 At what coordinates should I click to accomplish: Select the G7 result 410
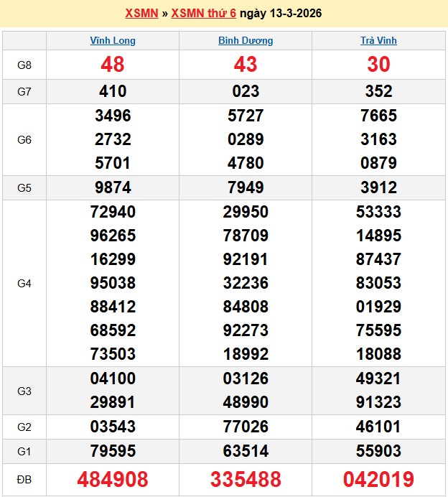click(113, 91)
